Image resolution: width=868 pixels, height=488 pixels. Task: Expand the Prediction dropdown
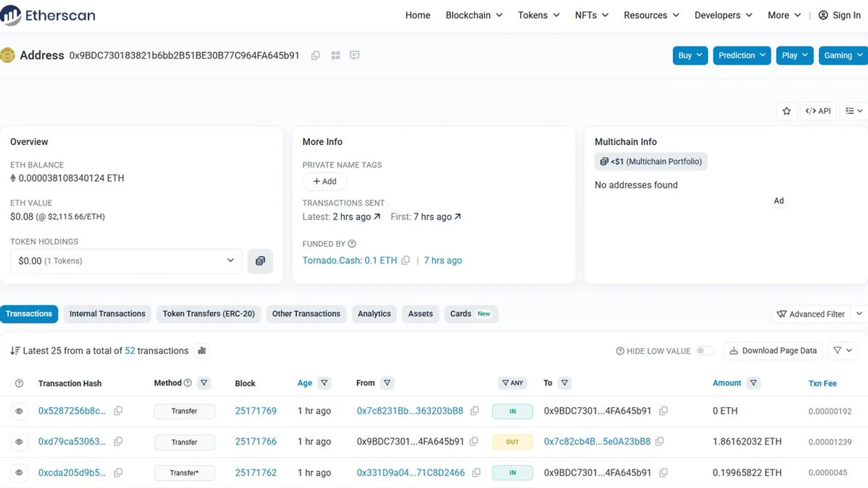(x=742, y=55)
